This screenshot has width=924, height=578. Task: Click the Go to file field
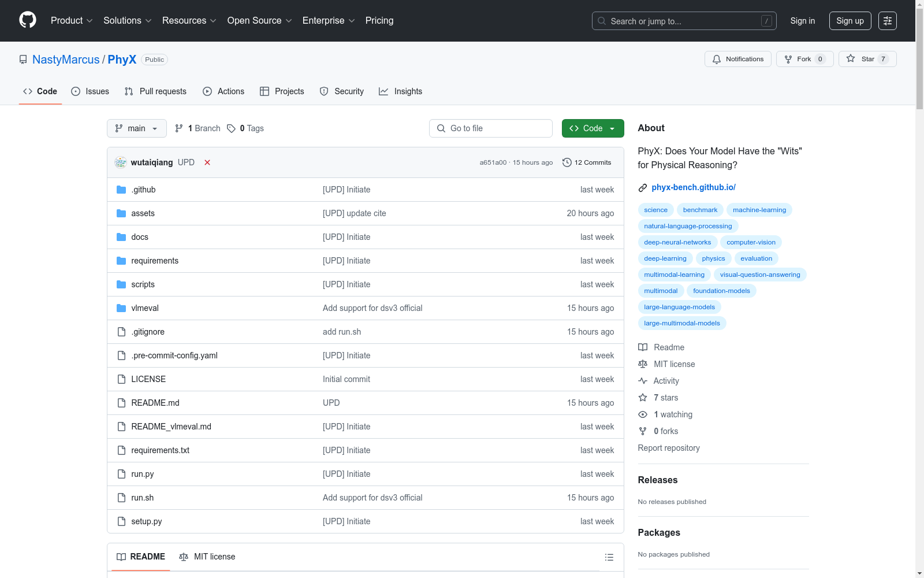491,128
